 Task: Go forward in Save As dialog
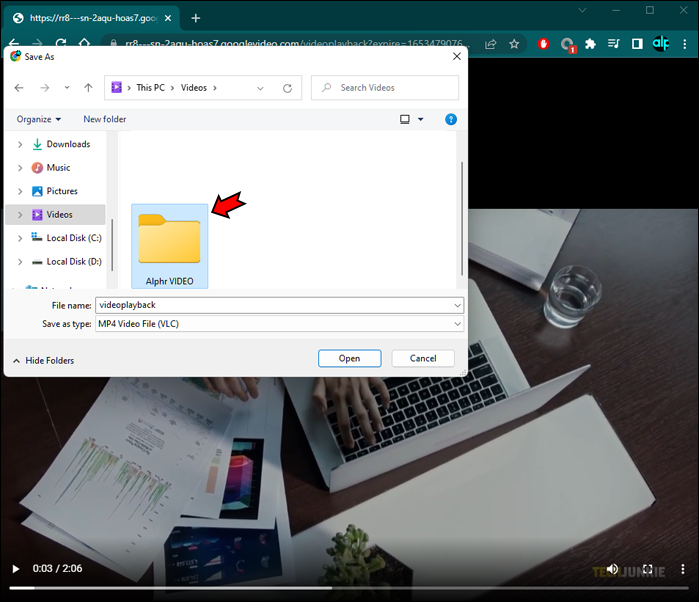(45, 88)
